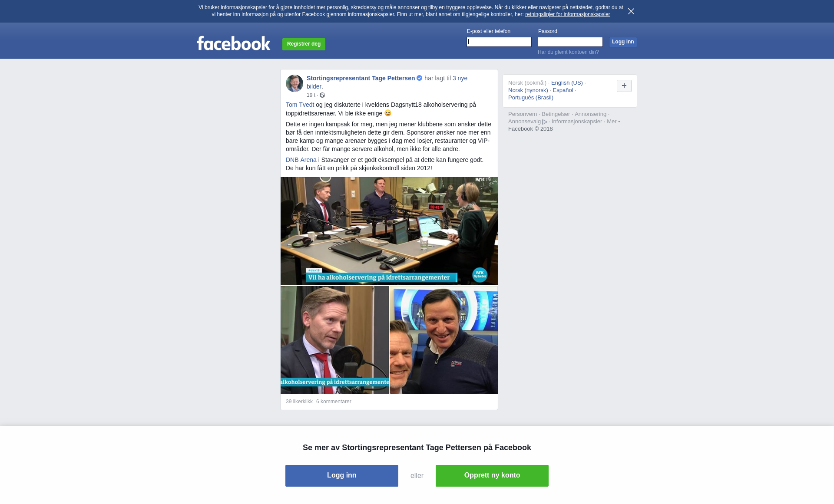Screen dimensions: 834x504
Task: Click the plus icon for more languages
Action: (x=624, y=86)
